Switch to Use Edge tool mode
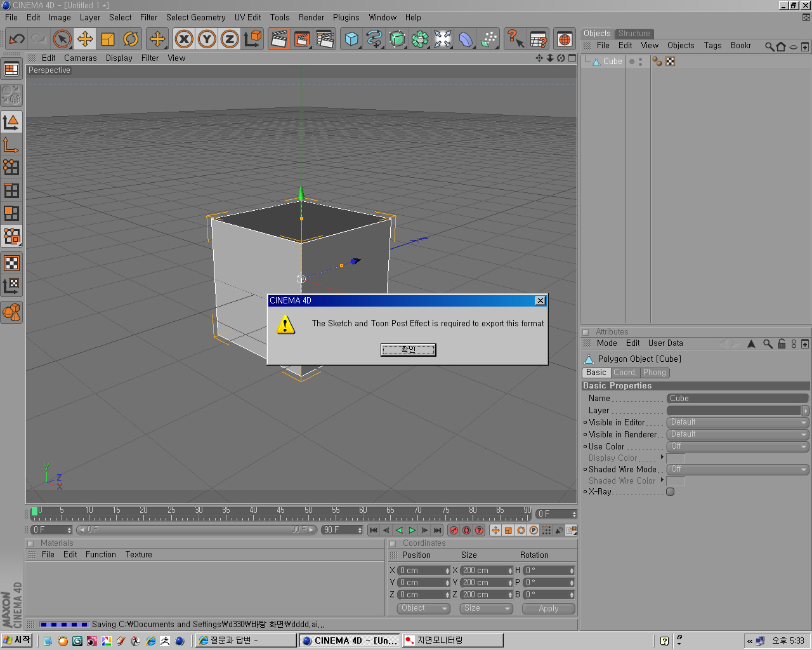This screenshot has width=812, height=650. pyautogui.click(x=11, y=190)
